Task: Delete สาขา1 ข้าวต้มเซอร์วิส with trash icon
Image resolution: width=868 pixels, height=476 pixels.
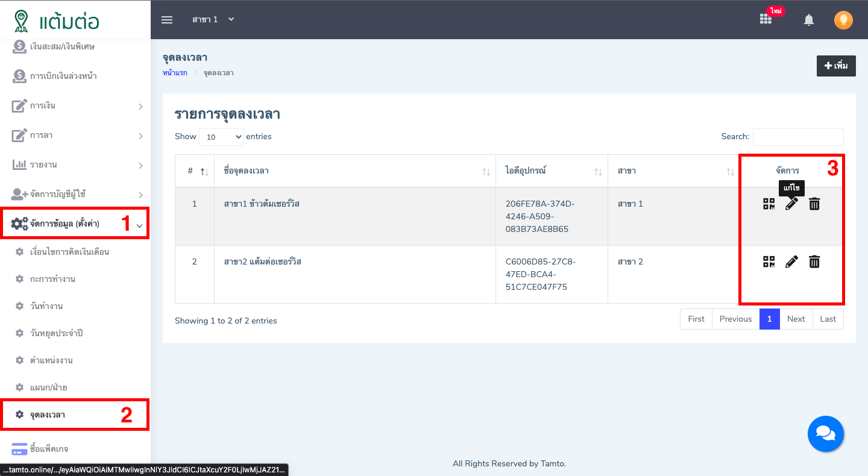Action: [814, 204]
